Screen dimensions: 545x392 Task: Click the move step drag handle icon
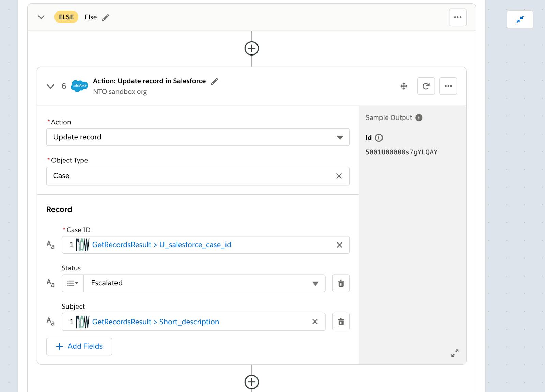(404, 86)
